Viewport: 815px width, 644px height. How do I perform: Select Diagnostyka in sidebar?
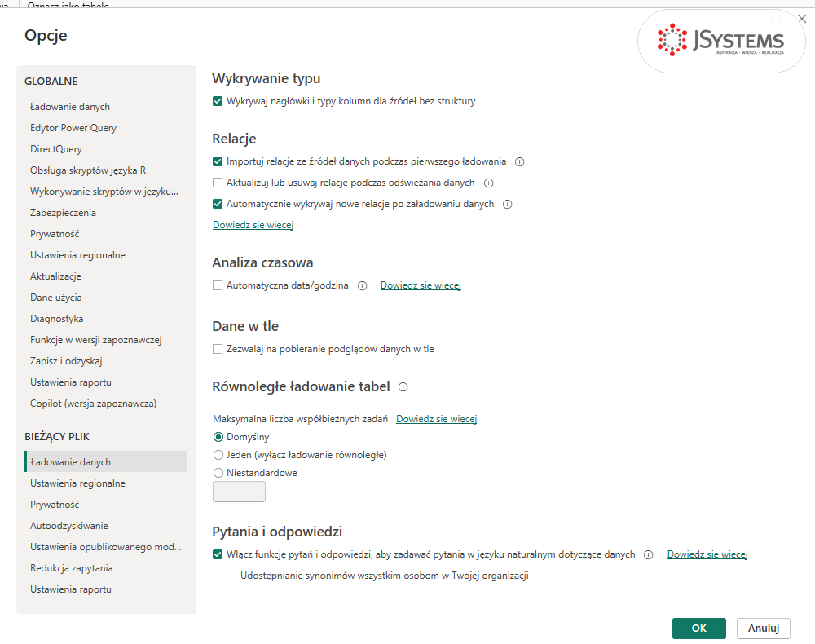coord(106,319)
